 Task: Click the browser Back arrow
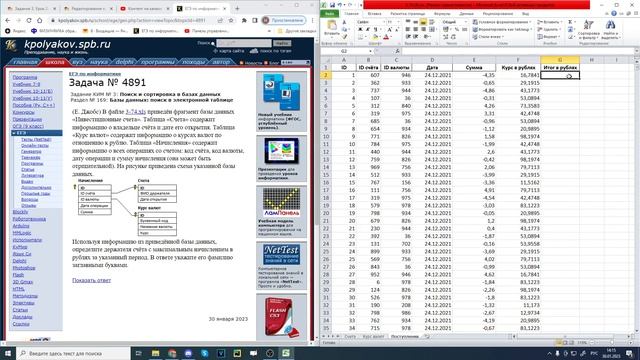point(8,20)
